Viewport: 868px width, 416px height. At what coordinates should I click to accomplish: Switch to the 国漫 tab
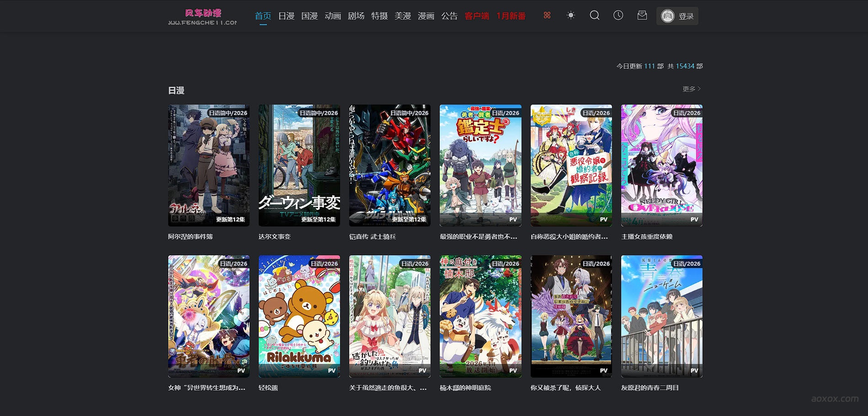309,16
